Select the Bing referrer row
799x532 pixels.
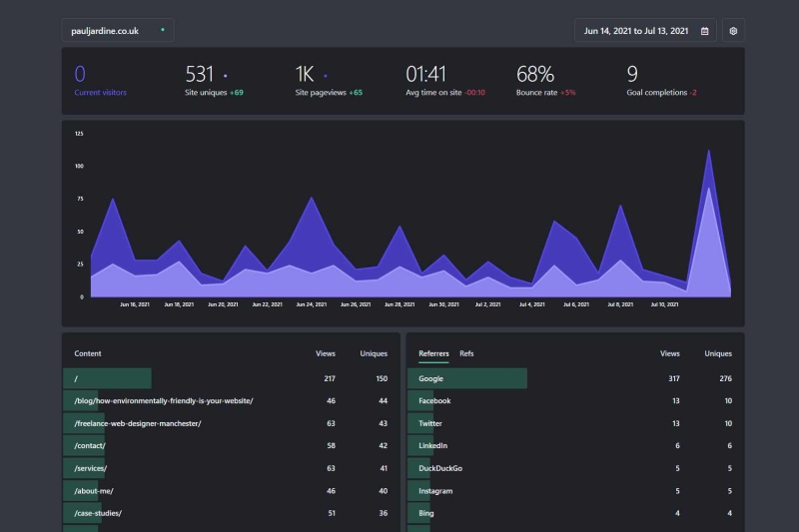575,513
